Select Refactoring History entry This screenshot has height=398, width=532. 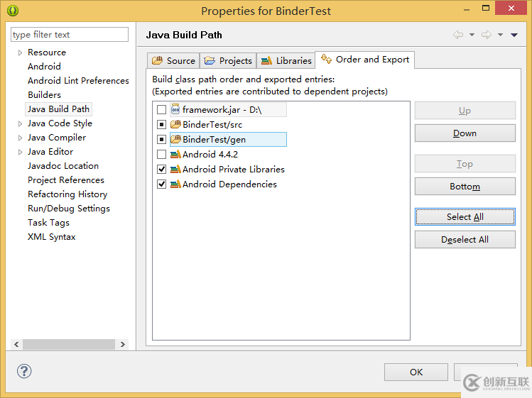[67, 194]
